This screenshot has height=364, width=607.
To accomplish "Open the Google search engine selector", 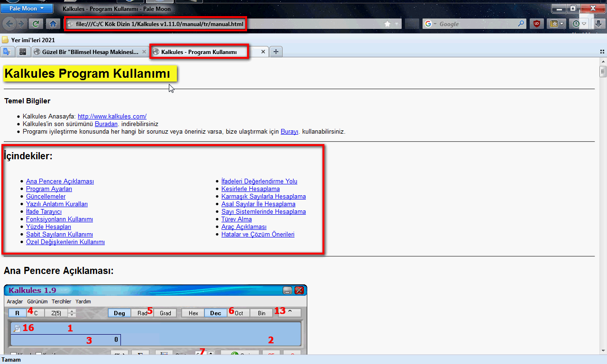I will [431, 24].
